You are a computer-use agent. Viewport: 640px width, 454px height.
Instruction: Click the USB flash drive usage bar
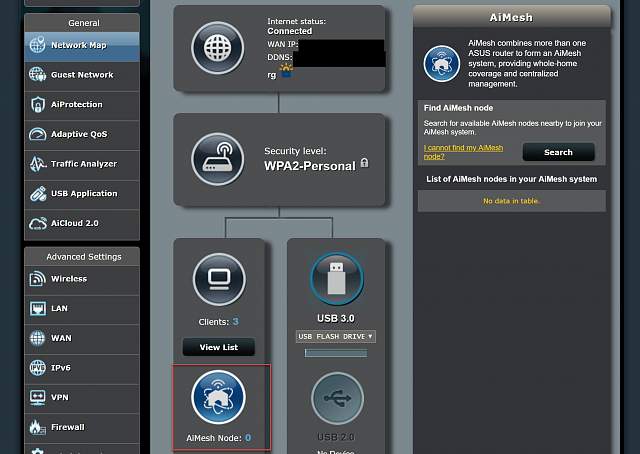click(x=336, y=353)
